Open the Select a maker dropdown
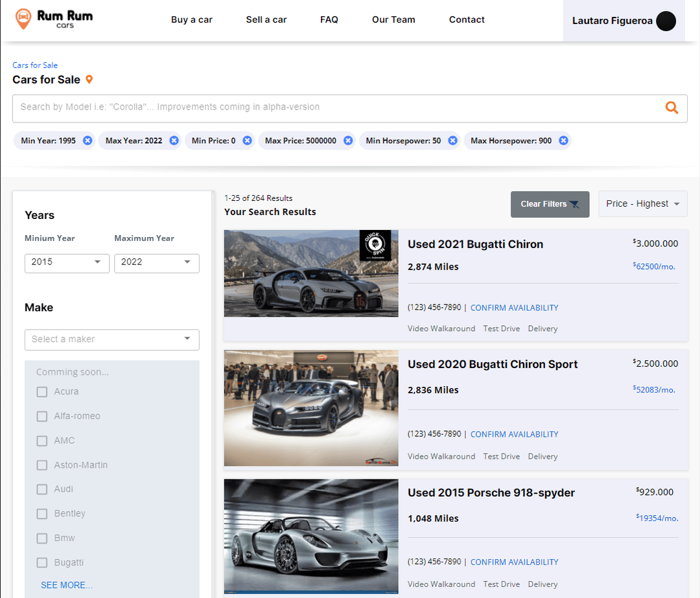 (111, 339)
